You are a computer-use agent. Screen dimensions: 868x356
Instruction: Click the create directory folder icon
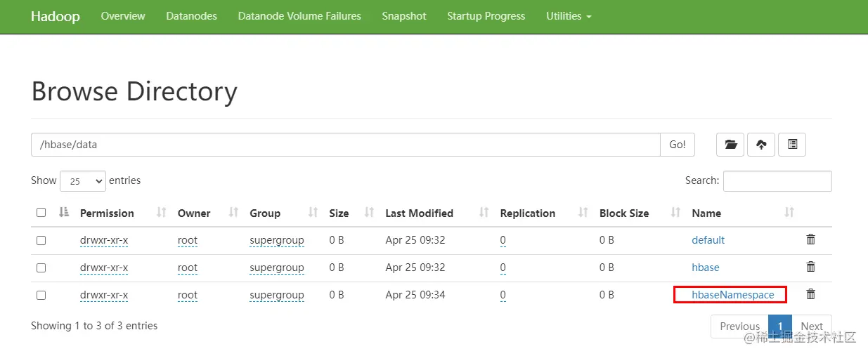point(731,145)
